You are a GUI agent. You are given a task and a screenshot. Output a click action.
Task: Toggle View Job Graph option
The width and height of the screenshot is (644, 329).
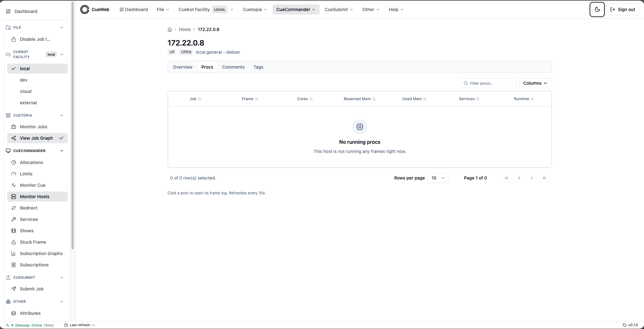pyautogui.click(x=37, y=138)
